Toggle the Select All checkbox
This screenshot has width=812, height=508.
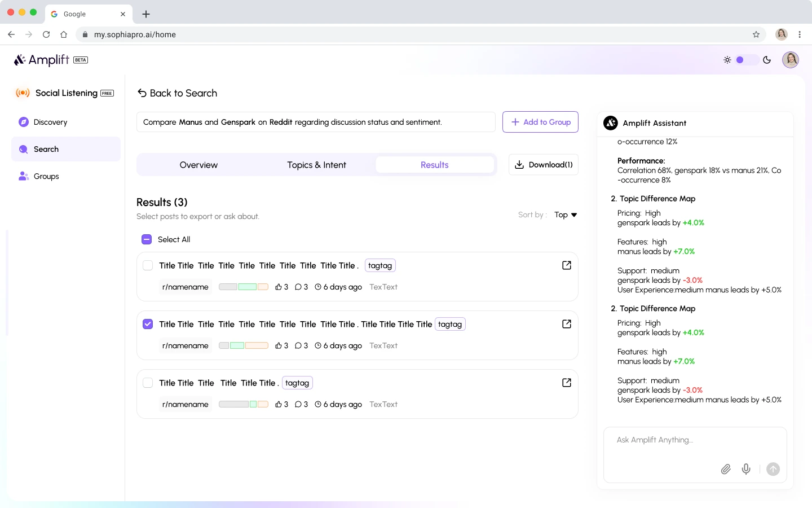click(147, 239)
